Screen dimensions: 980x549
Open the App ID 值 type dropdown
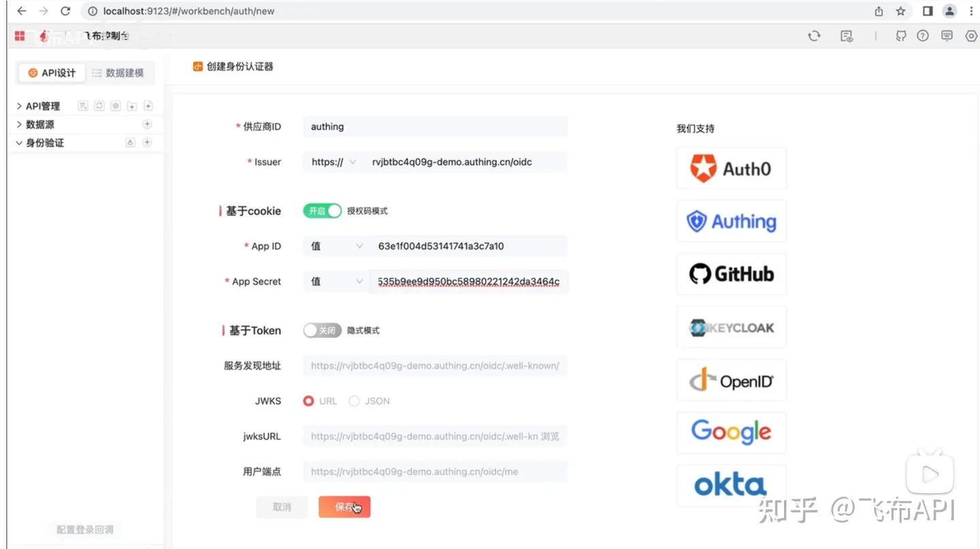[336, 246]
